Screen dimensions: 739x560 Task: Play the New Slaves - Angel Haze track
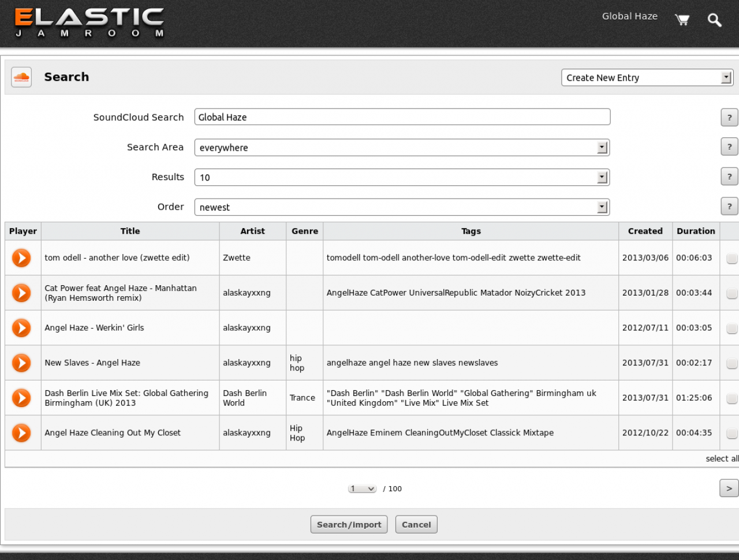(x=21, y=363)
